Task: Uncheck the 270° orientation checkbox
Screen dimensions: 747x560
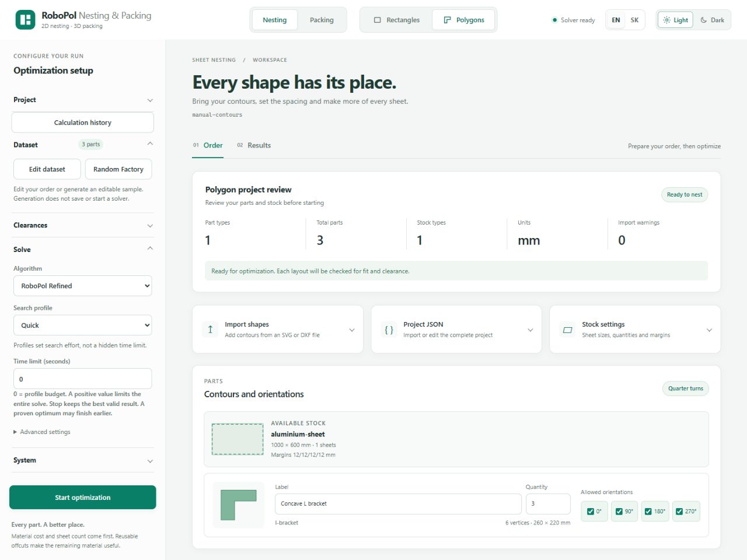Action: [x=679, y=512]
